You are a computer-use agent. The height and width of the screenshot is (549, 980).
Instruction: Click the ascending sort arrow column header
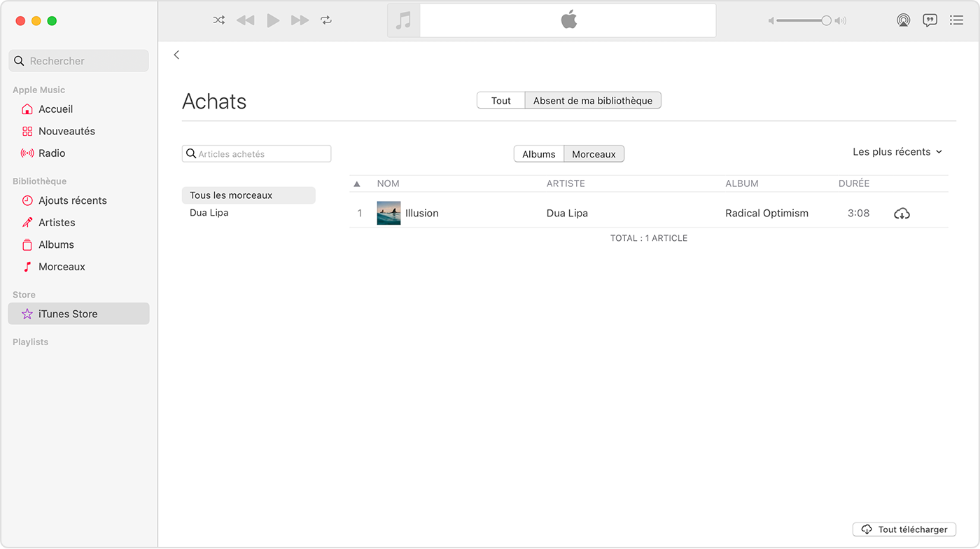point(357,183)
